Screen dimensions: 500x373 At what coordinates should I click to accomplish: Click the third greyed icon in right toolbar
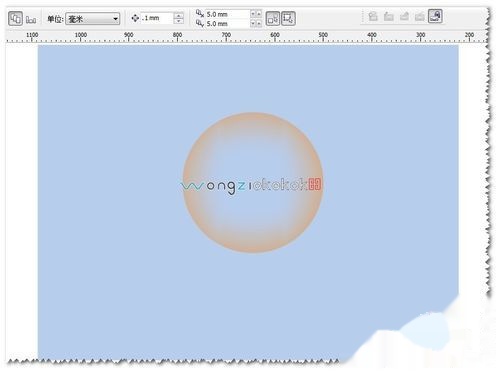(x=404, y=16)
